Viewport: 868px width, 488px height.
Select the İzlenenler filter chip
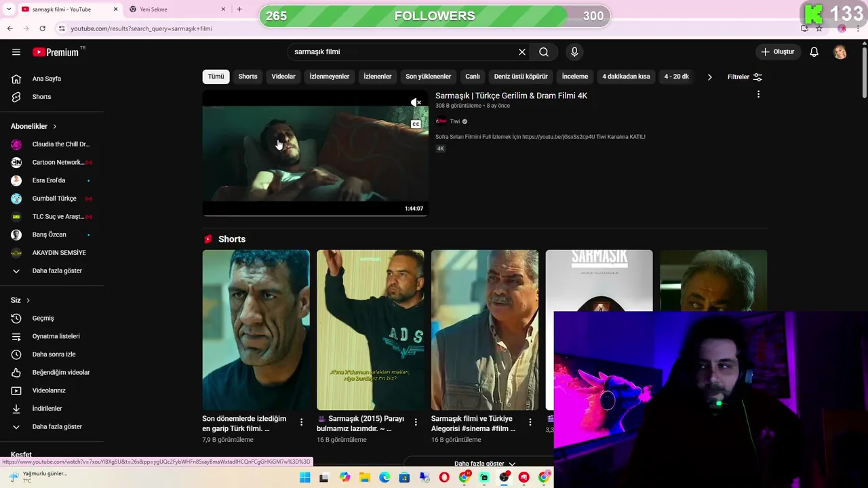pyautogui.click(x=378, y=77)
